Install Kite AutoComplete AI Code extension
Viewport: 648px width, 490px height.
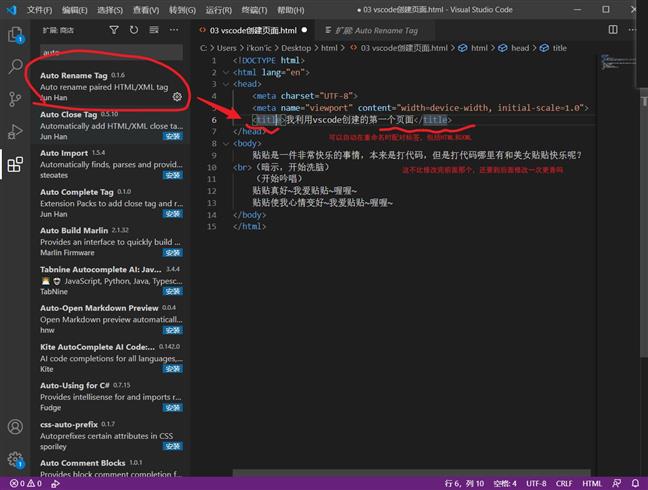173,369
